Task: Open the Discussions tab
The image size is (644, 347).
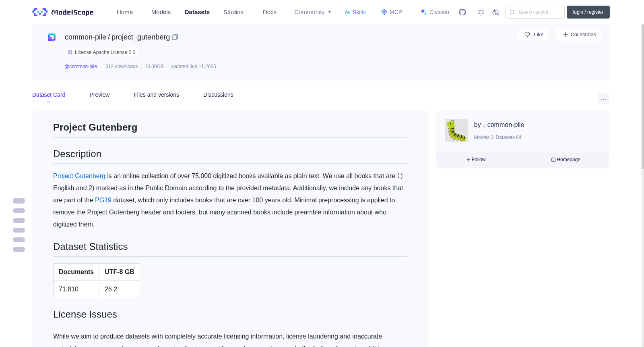Action: [x=218, y=95]
